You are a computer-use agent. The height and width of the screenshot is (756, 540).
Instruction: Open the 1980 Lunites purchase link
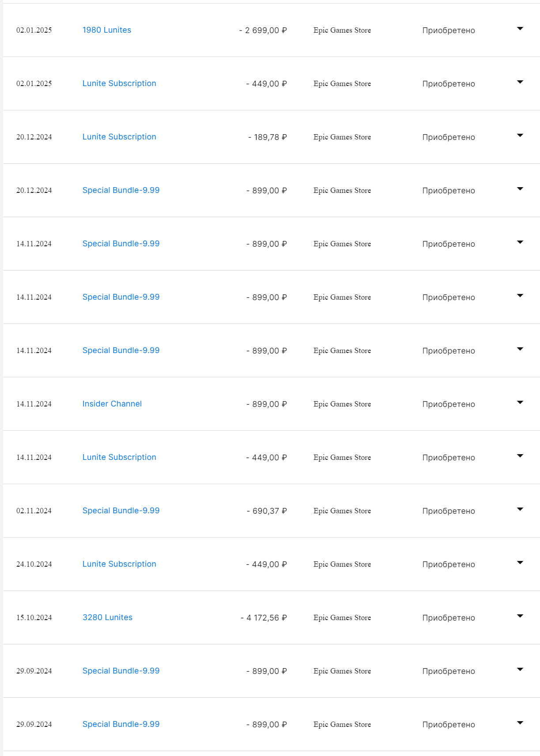(x=107, y=30)
